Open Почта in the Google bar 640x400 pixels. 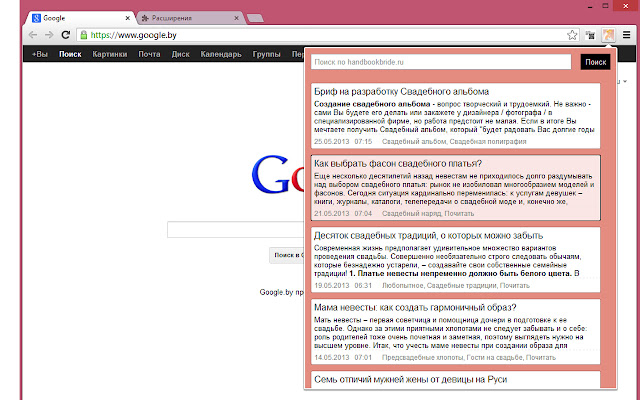click(149, 54)
